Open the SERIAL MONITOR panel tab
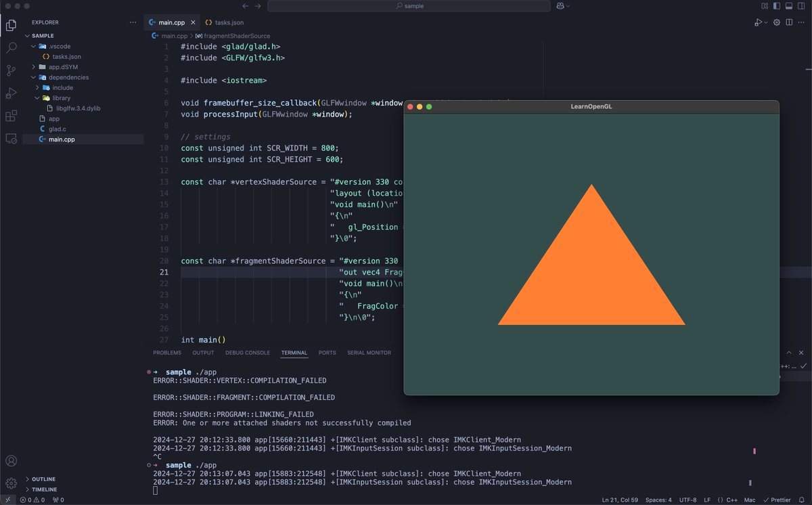Viewport: 812px width, 505px height. click(x=369, y=353)
